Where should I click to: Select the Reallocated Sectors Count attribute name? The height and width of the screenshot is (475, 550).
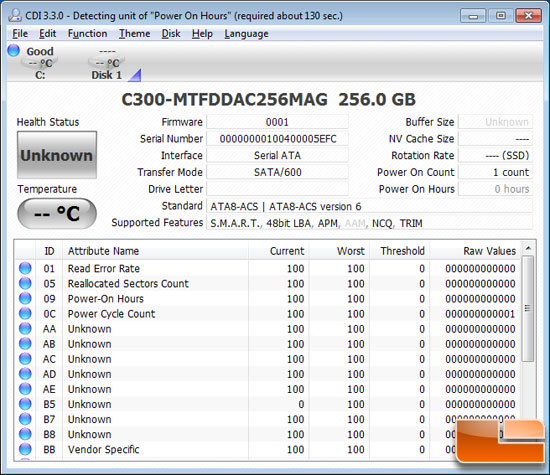pos(128,283)
